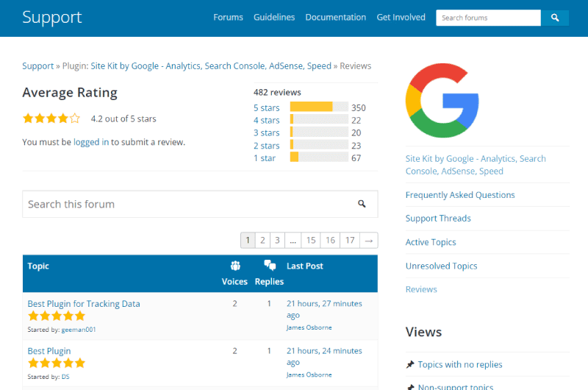Open sidebar Site Kit by Google plugin link
This screenshot has width=588, height=390.
coord(476,165)
